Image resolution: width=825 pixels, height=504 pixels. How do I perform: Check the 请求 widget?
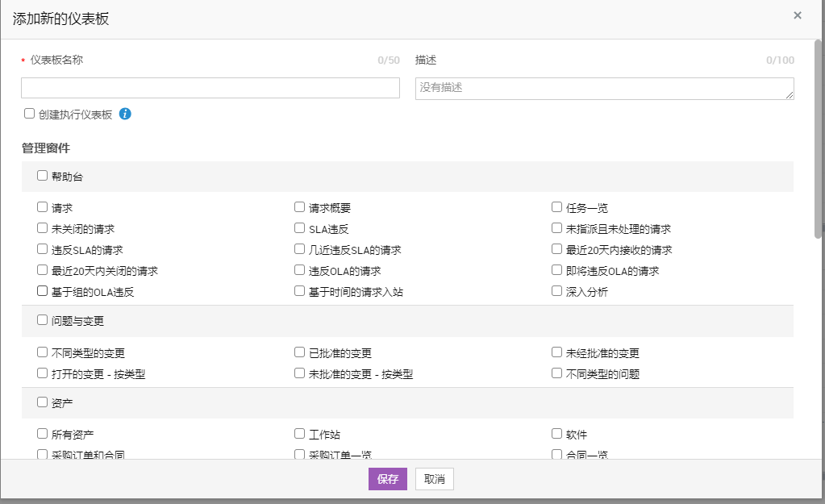point(43,207)
